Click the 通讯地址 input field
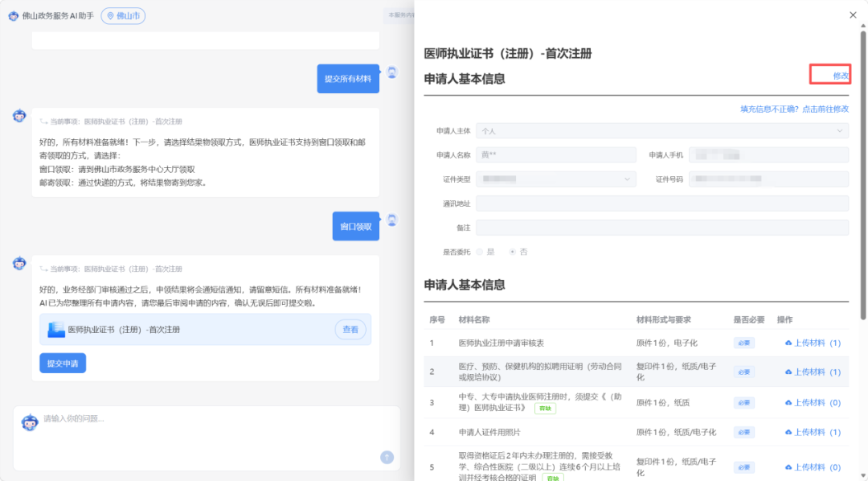Viewport: 868px width, 481px height. 662,203
